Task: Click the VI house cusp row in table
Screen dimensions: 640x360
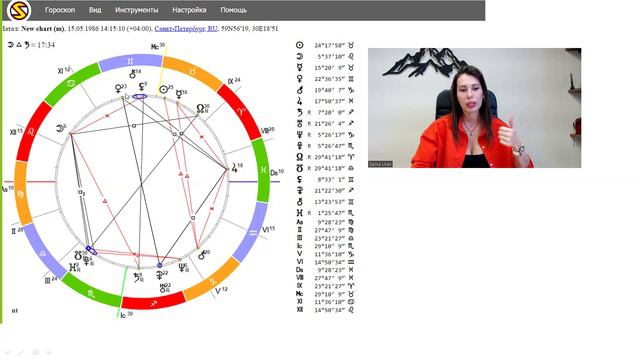Action: coord(325,262)
